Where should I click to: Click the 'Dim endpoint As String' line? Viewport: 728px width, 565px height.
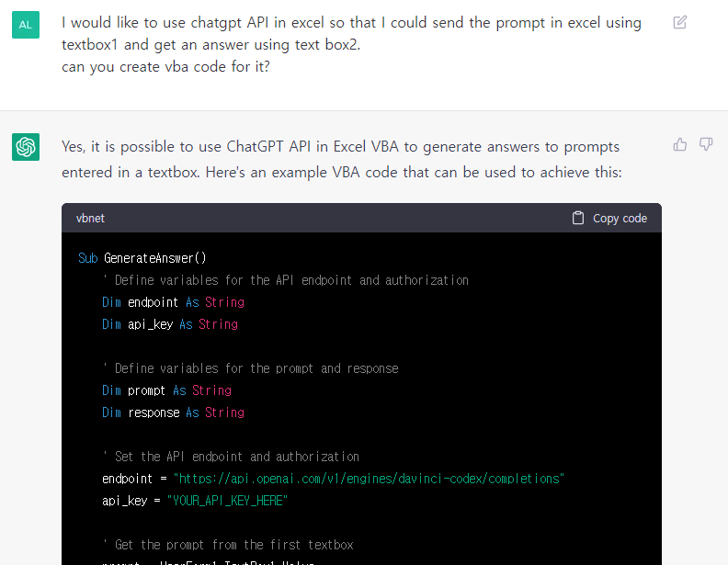[173, 302]
